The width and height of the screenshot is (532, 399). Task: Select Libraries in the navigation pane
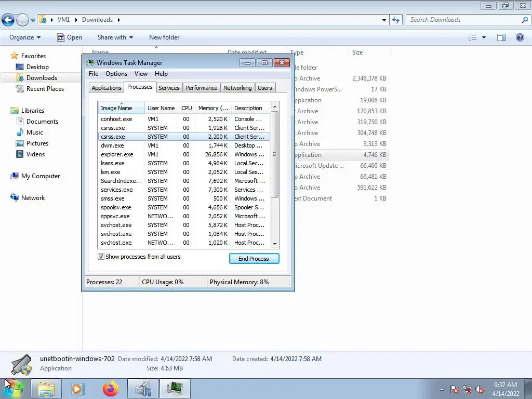coord(28,110)
